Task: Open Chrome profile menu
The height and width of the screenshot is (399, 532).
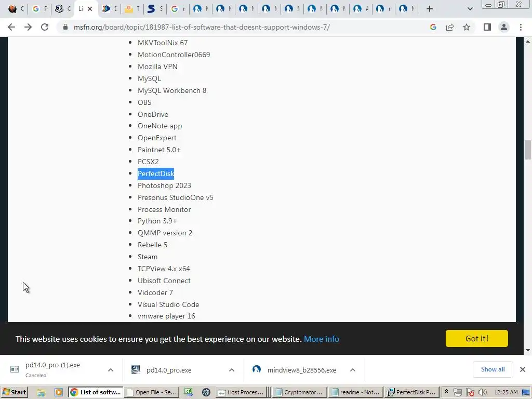Action: coord(504,27)
